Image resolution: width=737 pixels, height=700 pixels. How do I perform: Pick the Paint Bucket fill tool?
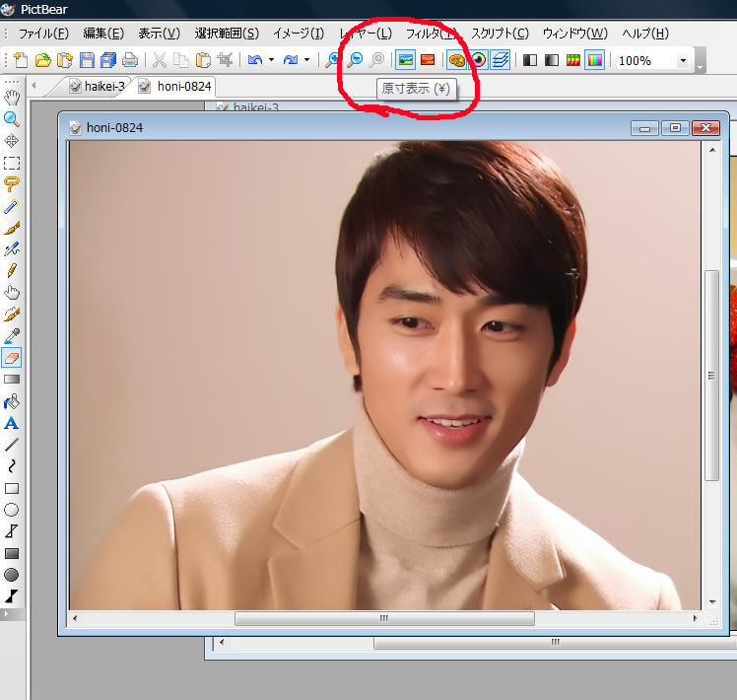tap(12, 401)
